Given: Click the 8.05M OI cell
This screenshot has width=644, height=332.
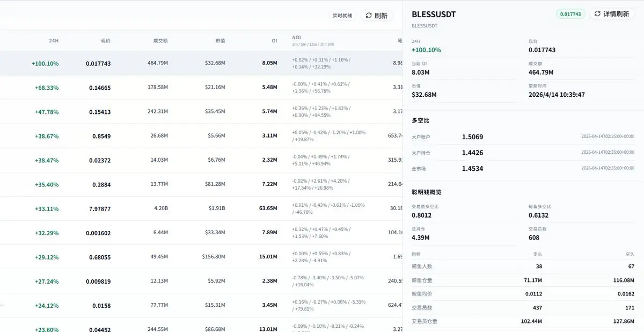Looking at the screenshot, I should tap(269, 63).
